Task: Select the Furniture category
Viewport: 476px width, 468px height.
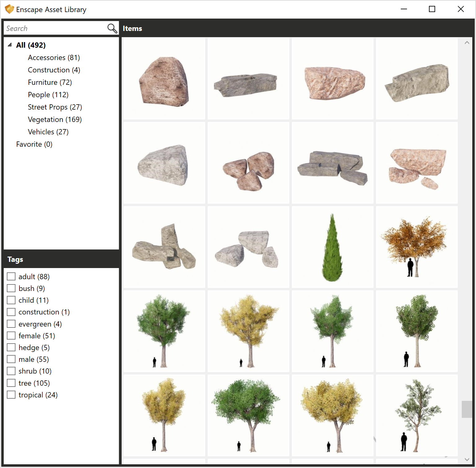Action: click(50, 82)
